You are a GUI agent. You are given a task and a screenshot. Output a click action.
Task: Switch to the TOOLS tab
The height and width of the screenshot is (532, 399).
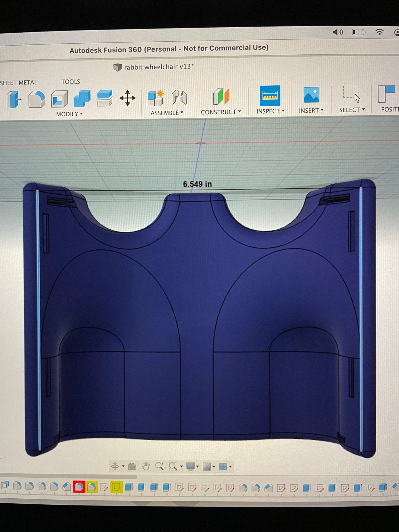71,82
